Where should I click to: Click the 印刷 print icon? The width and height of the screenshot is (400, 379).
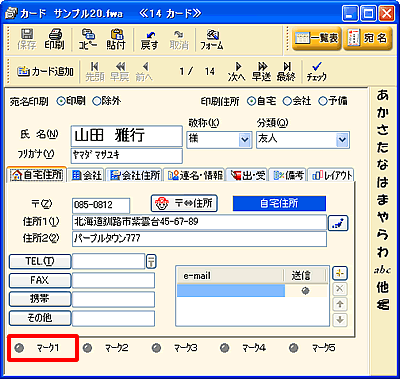click(55, 39)
